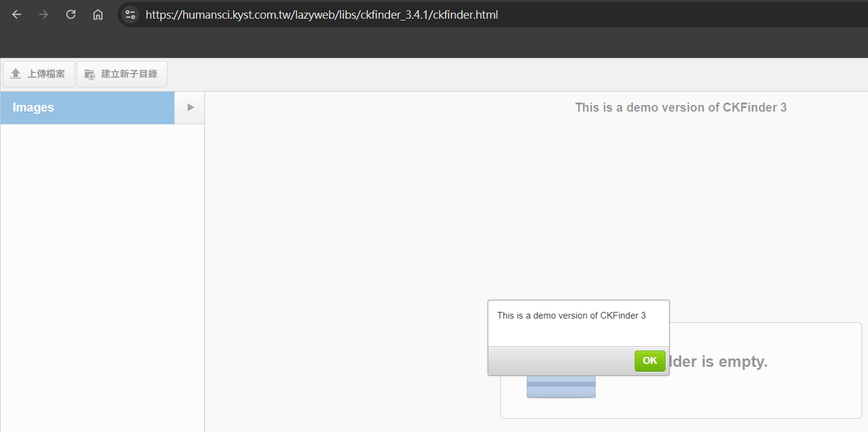Dismiss the demo dialog with OK
The height and width of the screenshot is (432, 868).
pos(650,361)
